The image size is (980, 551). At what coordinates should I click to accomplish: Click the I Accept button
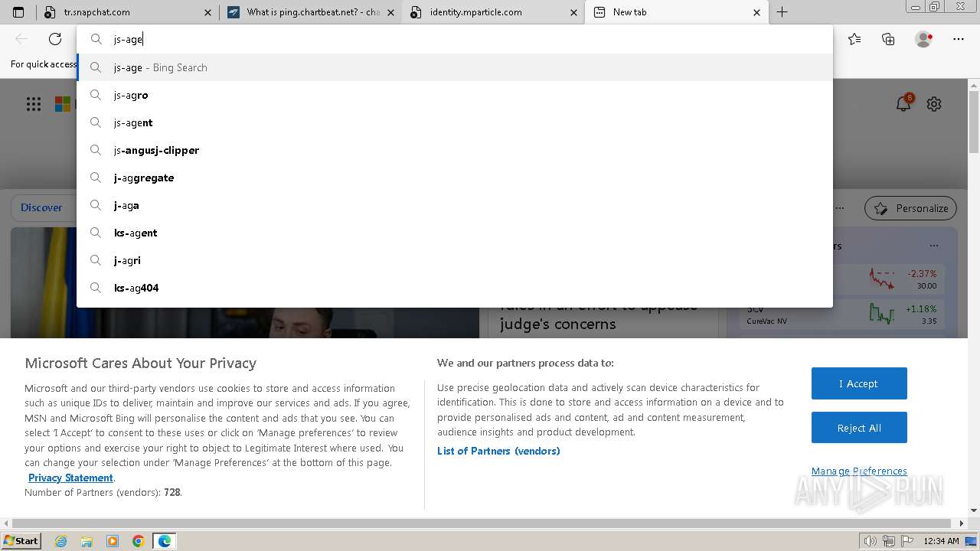(859, 383)
